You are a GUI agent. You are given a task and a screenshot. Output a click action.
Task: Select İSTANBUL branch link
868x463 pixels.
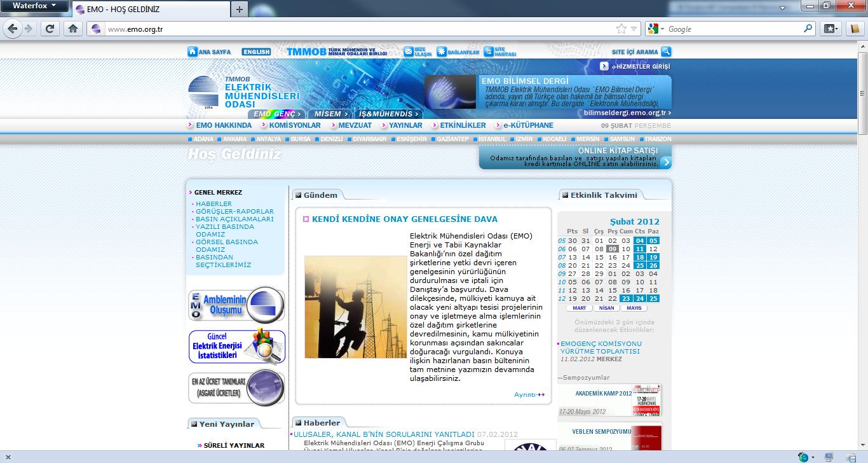[x=492, y=139]
